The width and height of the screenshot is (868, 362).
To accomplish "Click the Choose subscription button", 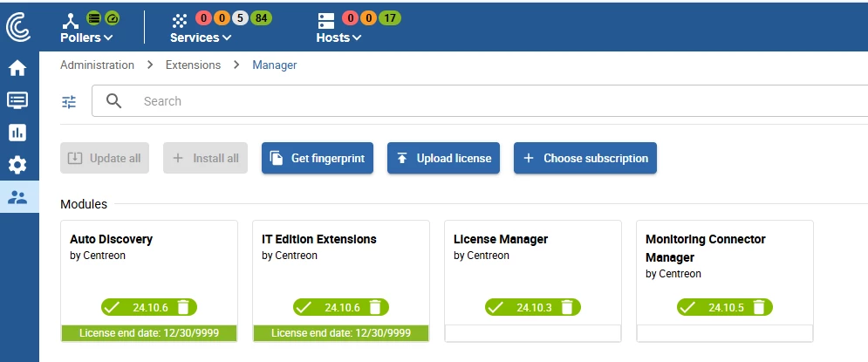I will 585,158.
